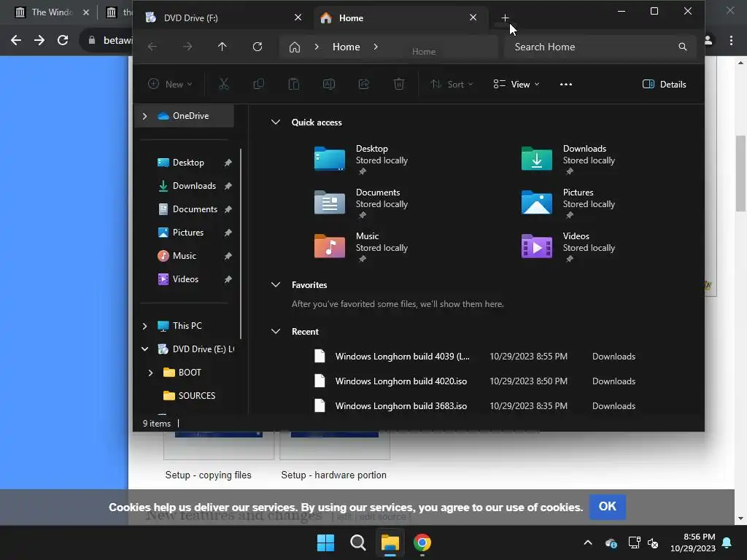The height and width of the screenshot is (560, 747).
Task: Show hidden tray icons chevron
Action: tap(588, 542)
